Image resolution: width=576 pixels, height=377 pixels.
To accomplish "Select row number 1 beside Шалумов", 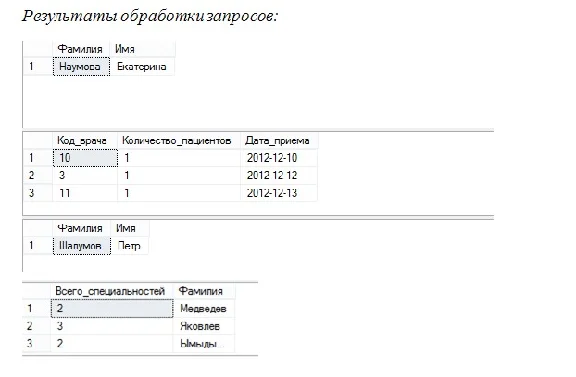I will click(38, 245).
